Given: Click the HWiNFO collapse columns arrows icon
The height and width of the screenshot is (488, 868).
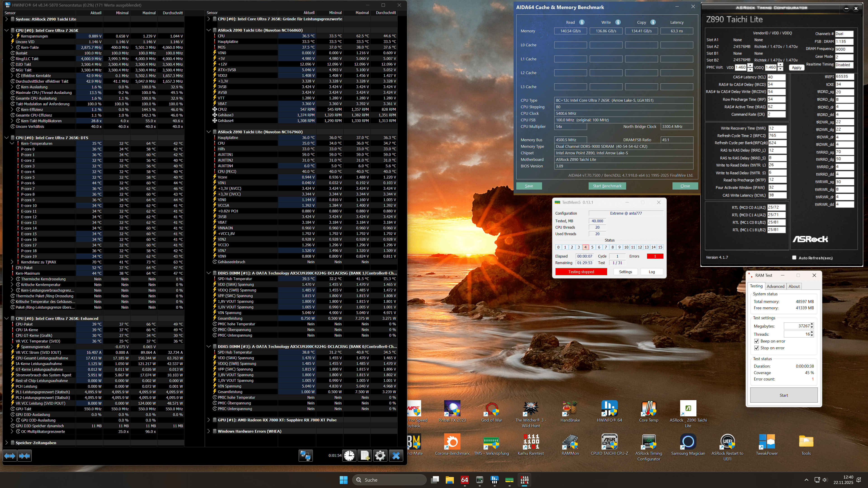Looking at the screenshot, I should click(25, 456).
